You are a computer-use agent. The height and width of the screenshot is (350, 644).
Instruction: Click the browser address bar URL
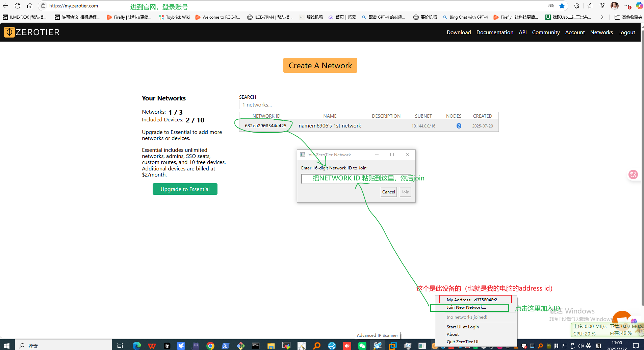(74, 6)
